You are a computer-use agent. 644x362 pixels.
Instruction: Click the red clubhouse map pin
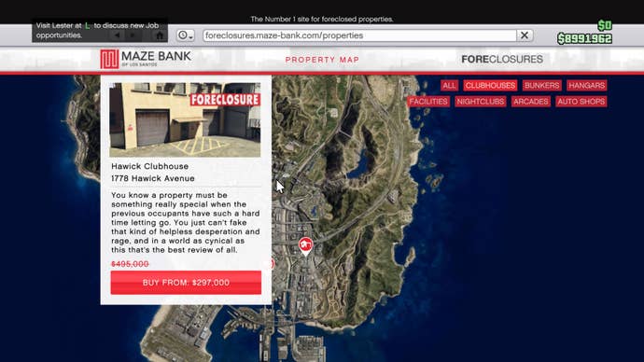click(305, 246)
